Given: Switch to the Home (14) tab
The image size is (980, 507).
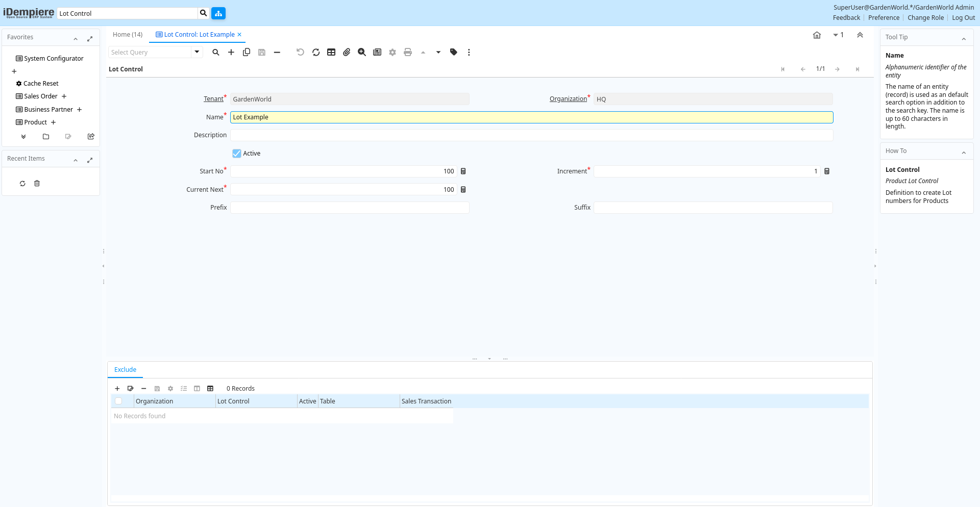Looking at the screenshot, I should [x=128, y=35].
